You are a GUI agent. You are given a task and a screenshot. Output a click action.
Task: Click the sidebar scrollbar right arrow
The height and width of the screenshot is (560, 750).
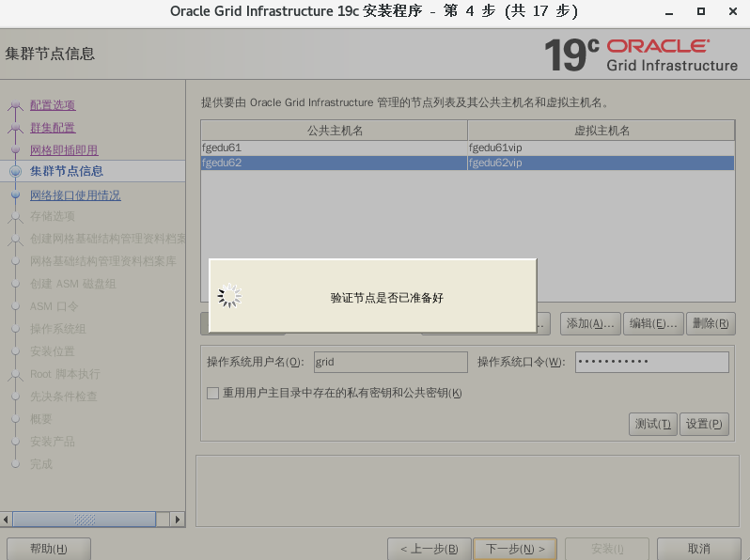[178, 520]
